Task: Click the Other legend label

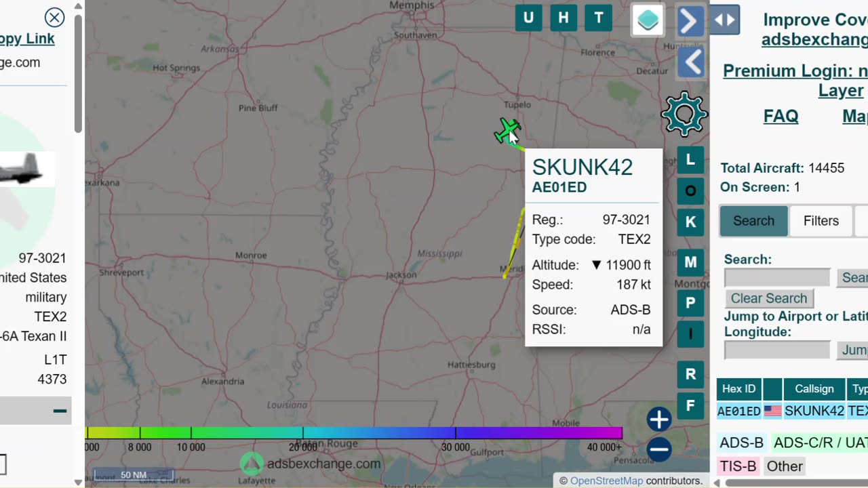Action: pos(785,466)
